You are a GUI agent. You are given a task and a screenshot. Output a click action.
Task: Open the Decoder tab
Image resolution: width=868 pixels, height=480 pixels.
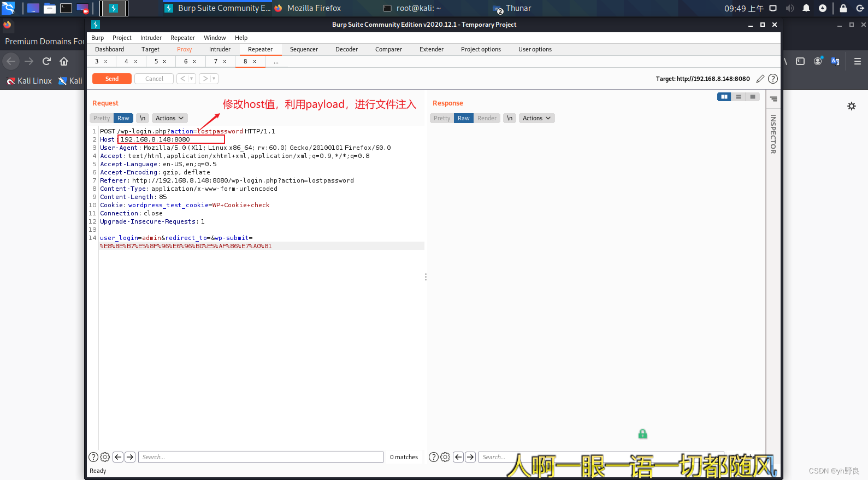point(346,49)
